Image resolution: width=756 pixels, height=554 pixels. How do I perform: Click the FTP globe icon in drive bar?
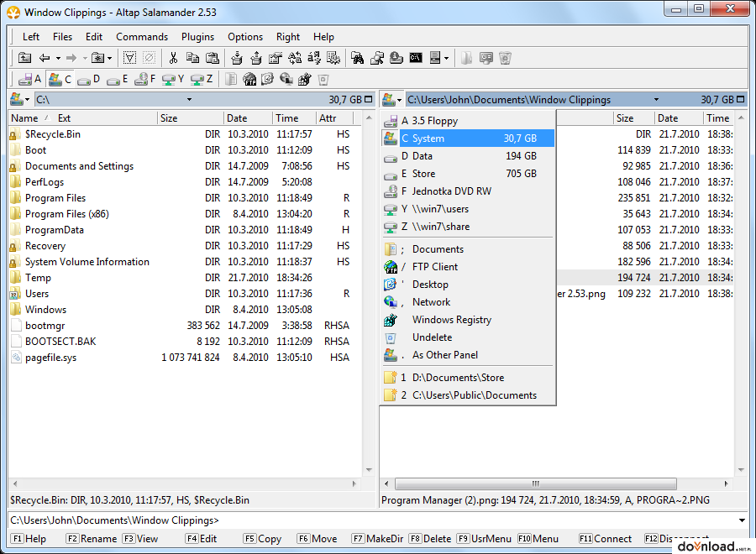coord(249,80)
